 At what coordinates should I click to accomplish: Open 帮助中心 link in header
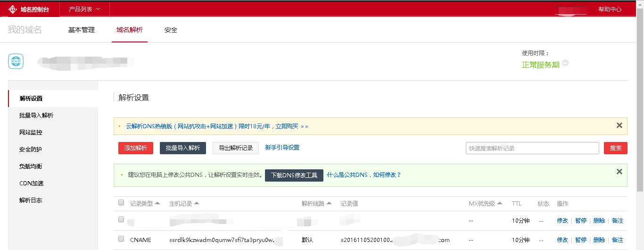[610, 9]
